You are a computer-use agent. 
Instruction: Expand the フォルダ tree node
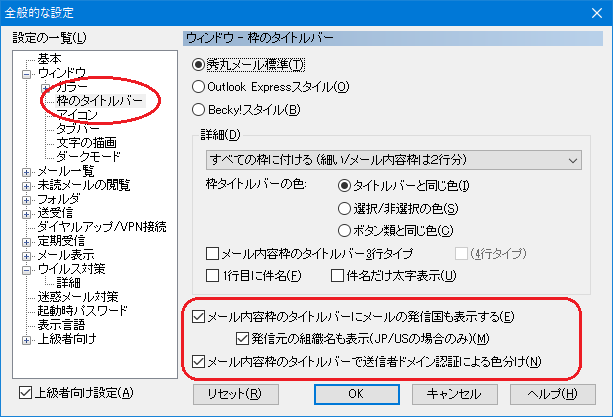click(27, 199)
